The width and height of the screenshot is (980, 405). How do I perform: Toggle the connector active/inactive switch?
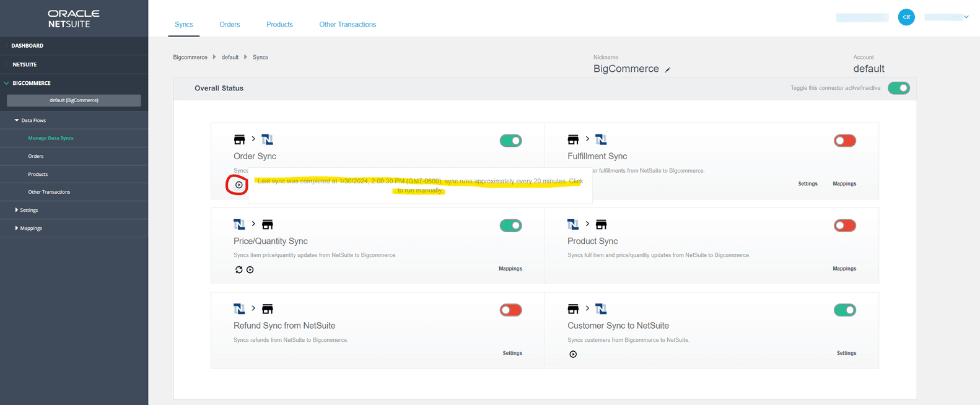898,88
